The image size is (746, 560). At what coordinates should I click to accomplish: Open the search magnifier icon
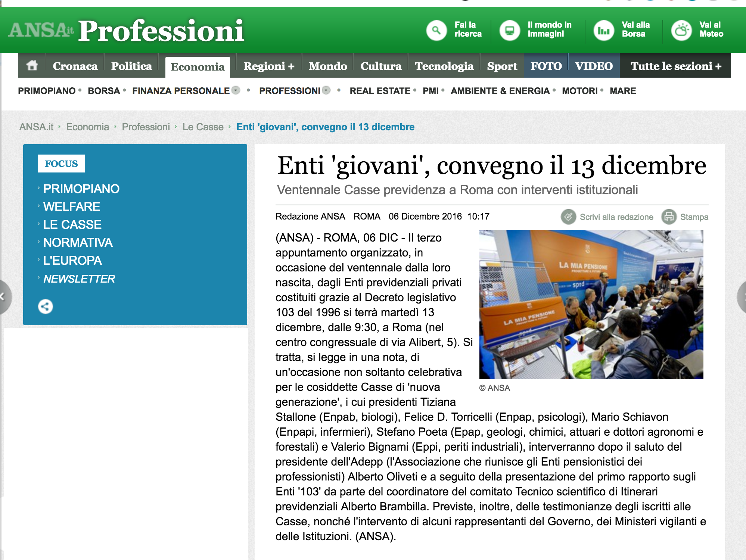pos(436,30)
